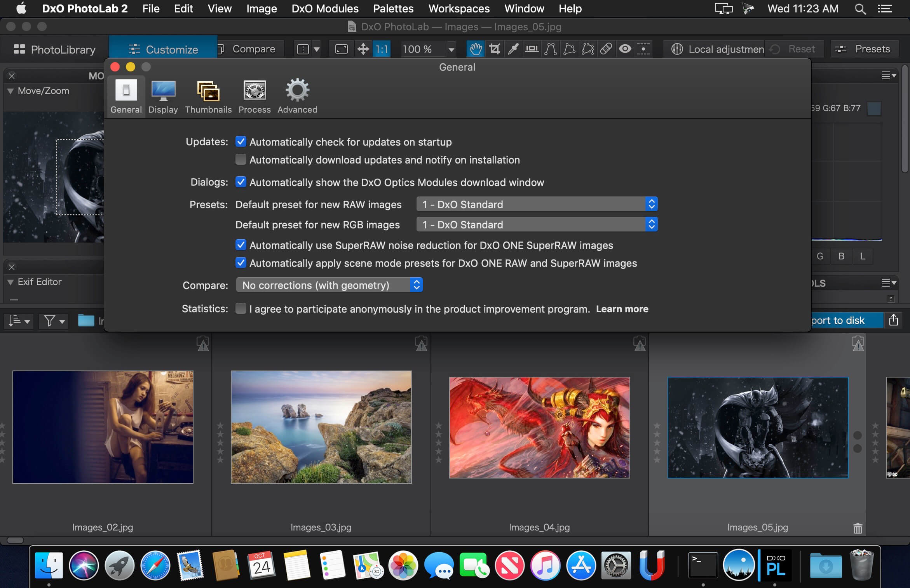Image resolution: width=910 pixels, height=588 pixels.
Task: Set zoom to 1:1
Action: click(382, 49)
